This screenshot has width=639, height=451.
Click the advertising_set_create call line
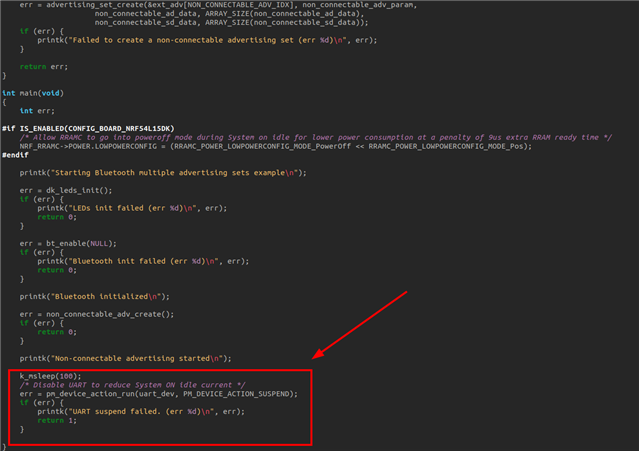218,5
